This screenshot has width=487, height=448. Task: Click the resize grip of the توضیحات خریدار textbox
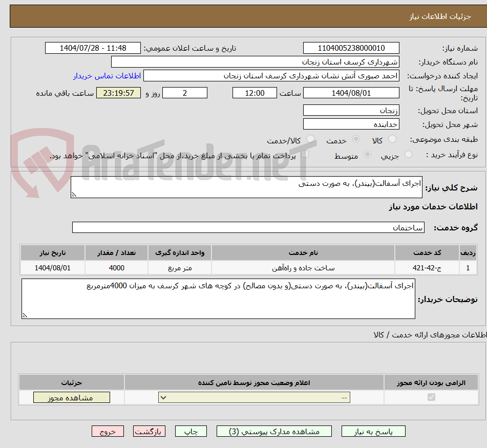coord(24,316)
